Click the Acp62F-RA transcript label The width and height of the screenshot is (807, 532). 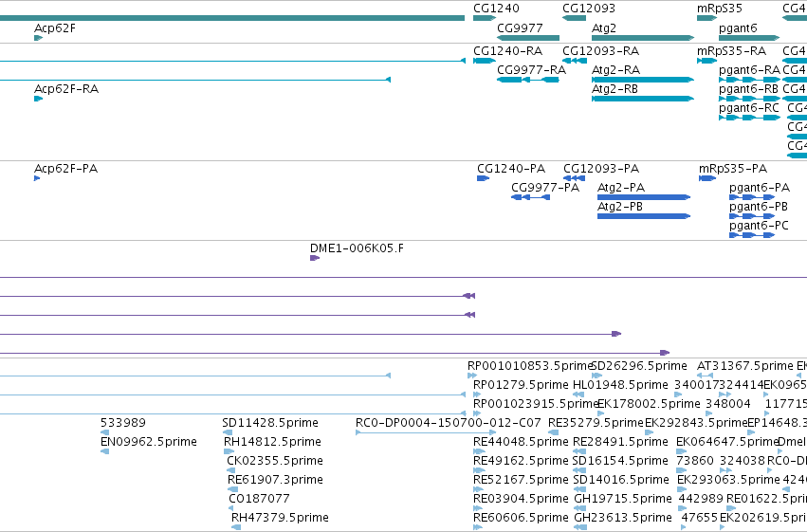click(66, 89)
